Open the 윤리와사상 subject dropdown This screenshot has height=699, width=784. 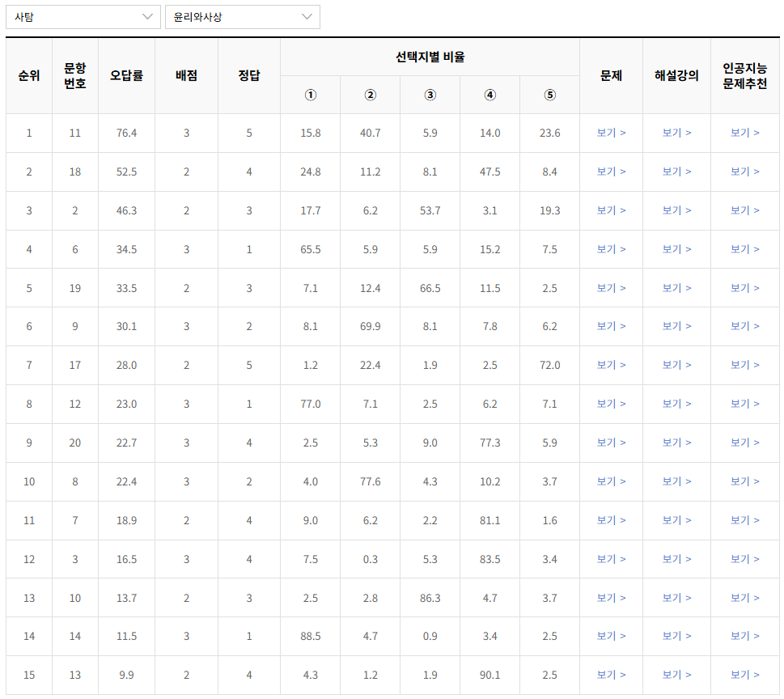click(x=243, y=16)
